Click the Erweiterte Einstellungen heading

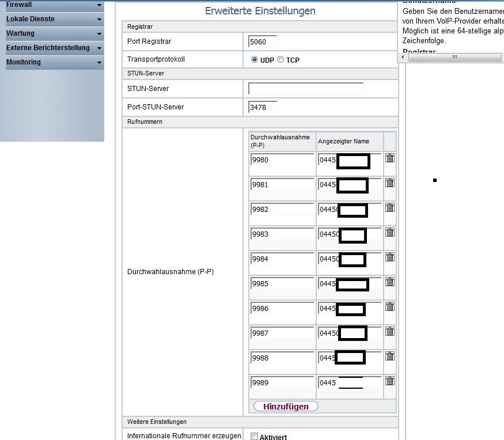[x=260, y=11]
